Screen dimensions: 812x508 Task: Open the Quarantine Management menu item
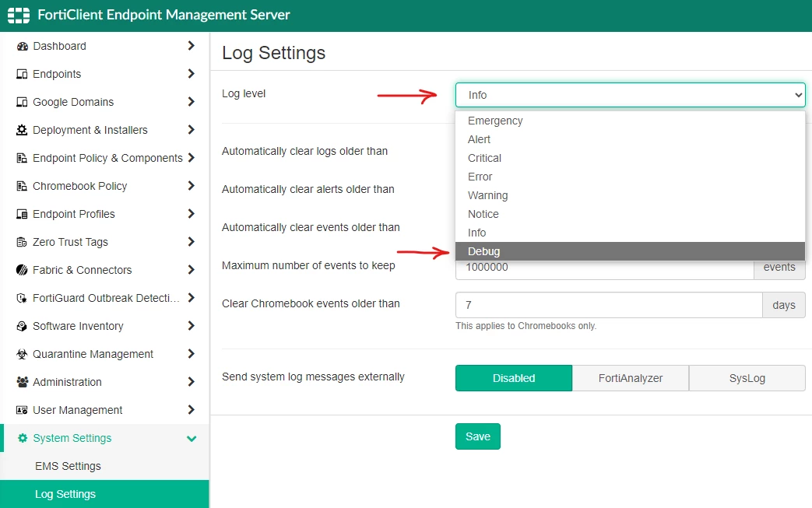coord(104,354)
